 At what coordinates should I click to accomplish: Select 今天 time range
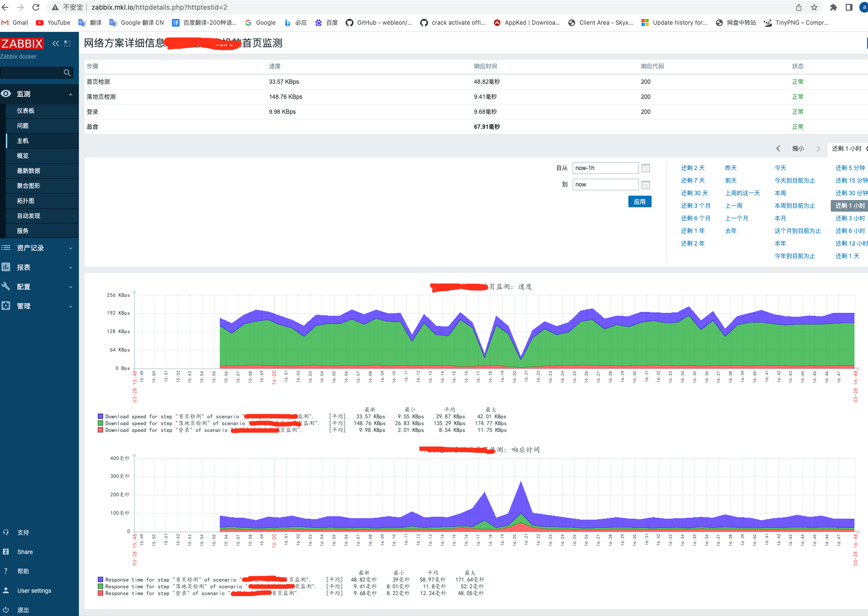(x=780, y=168)
